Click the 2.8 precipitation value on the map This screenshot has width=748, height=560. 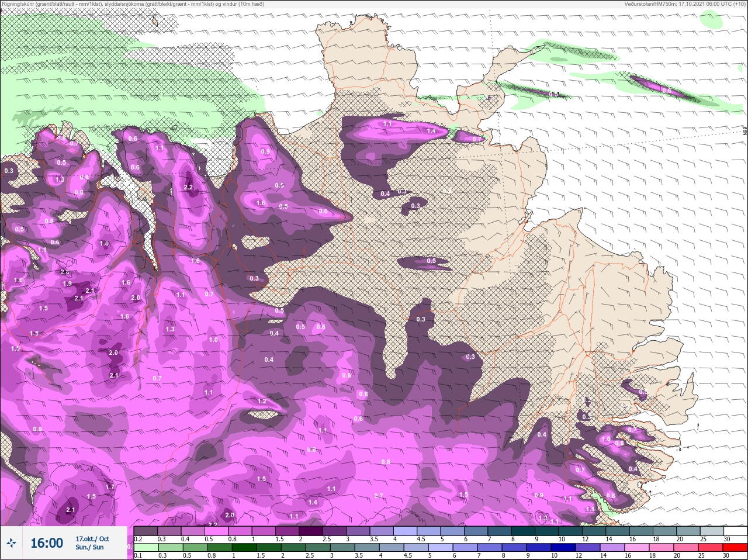[x=65, y=272]
